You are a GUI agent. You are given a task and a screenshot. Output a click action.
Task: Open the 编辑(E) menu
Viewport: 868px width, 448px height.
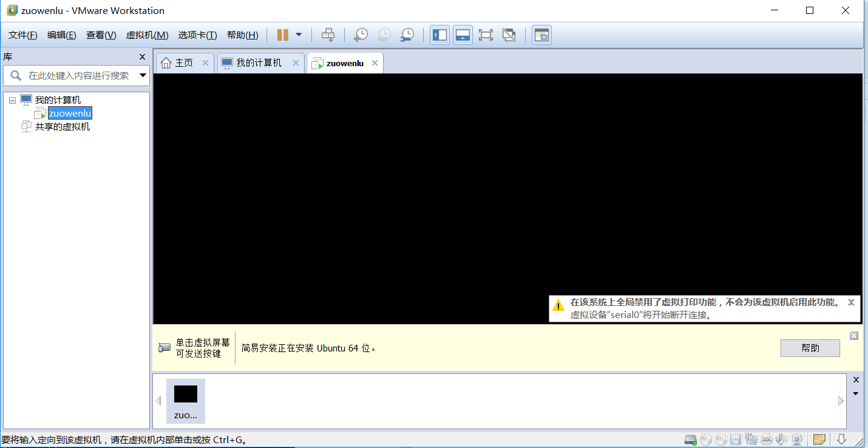[x=62, y=35]
